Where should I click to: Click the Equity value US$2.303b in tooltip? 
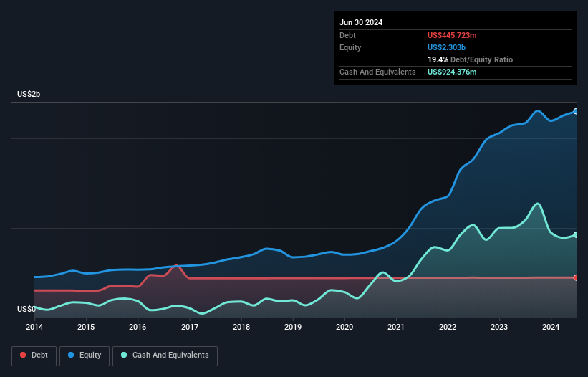(x=447, y=47)
